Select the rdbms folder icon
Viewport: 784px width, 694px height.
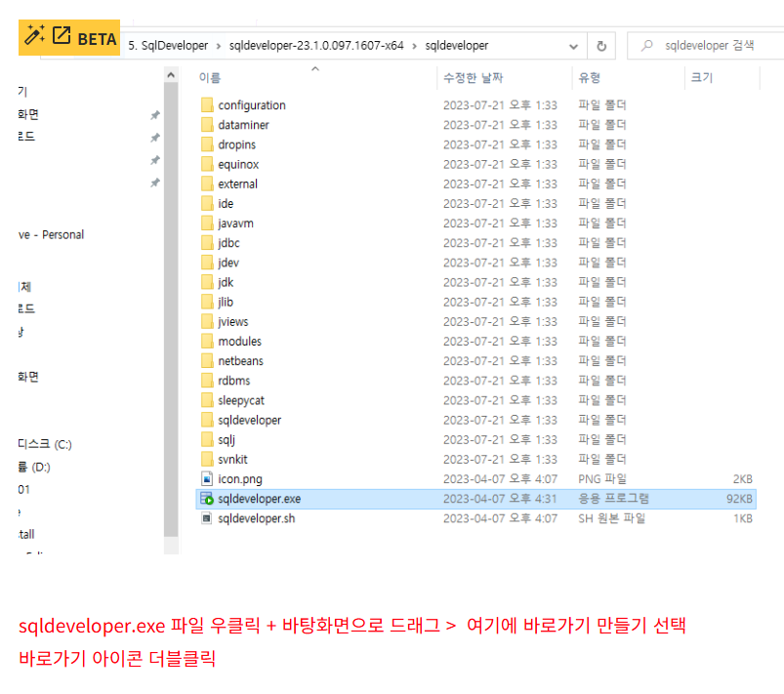tap(207, 381)
